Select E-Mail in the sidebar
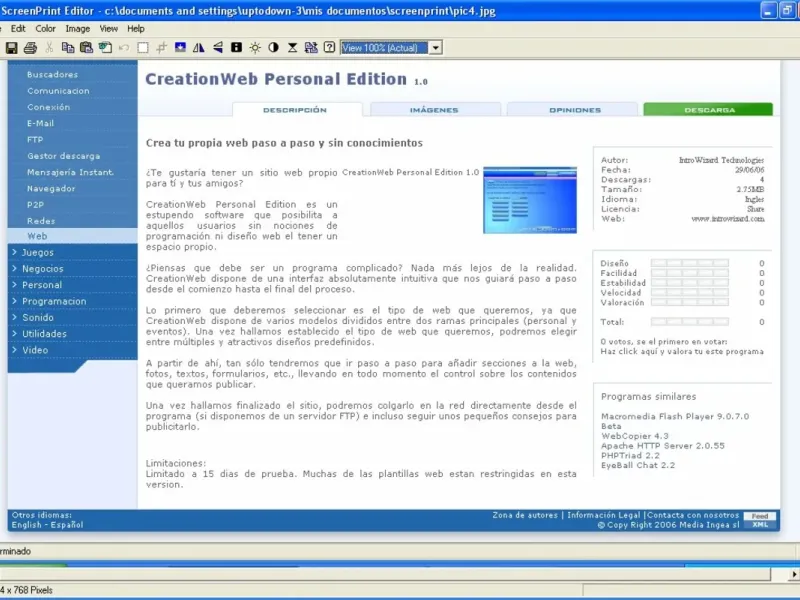800x600 pixels. (40, 123)
